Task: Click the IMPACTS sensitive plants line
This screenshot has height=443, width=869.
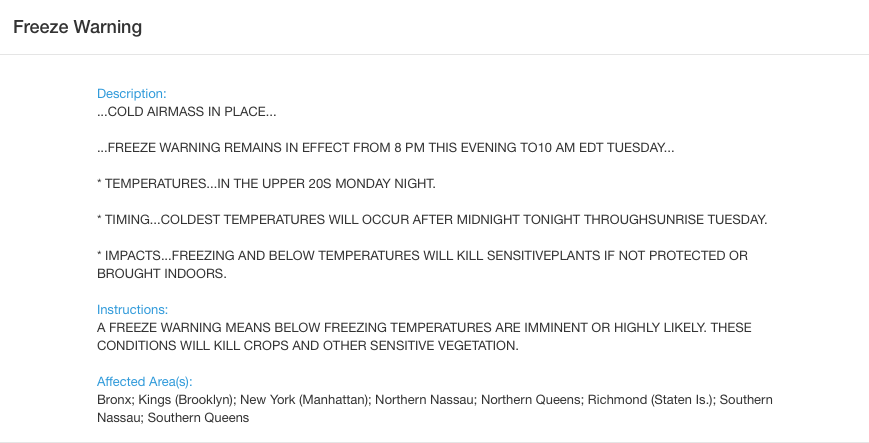Action: [x=422, y=256]
